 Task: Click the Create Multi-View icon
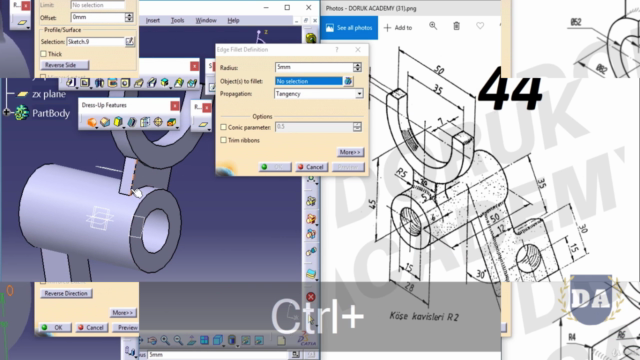(204, 340)
